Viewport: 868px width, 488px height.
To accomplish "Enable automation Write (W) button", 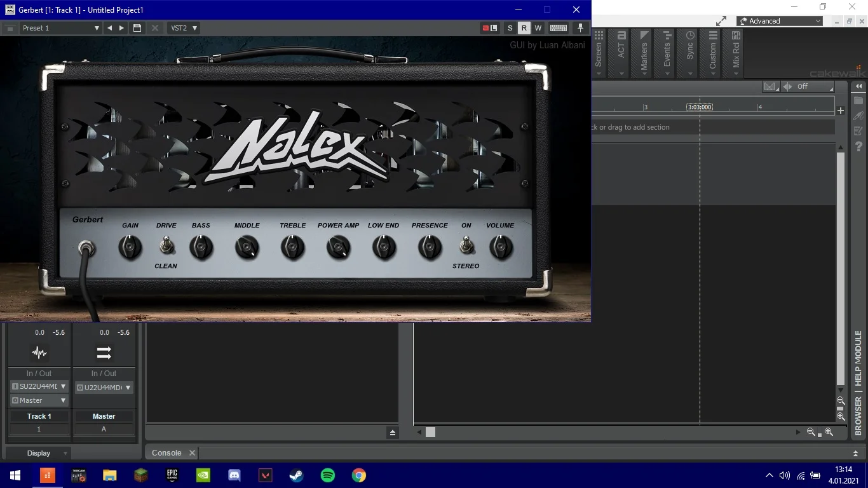I will point(538,28).
